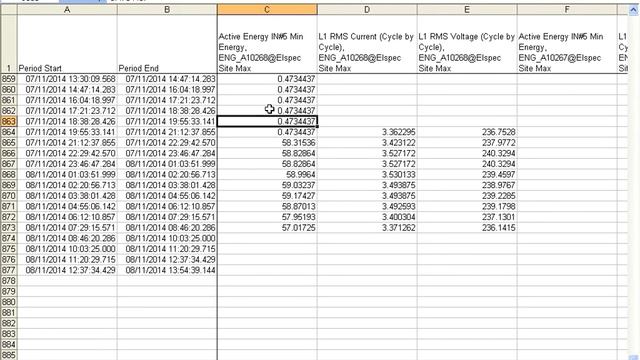Select column D header
Image resolution: width=640 pixels, height=360 pixels.
tap(367, 10)
